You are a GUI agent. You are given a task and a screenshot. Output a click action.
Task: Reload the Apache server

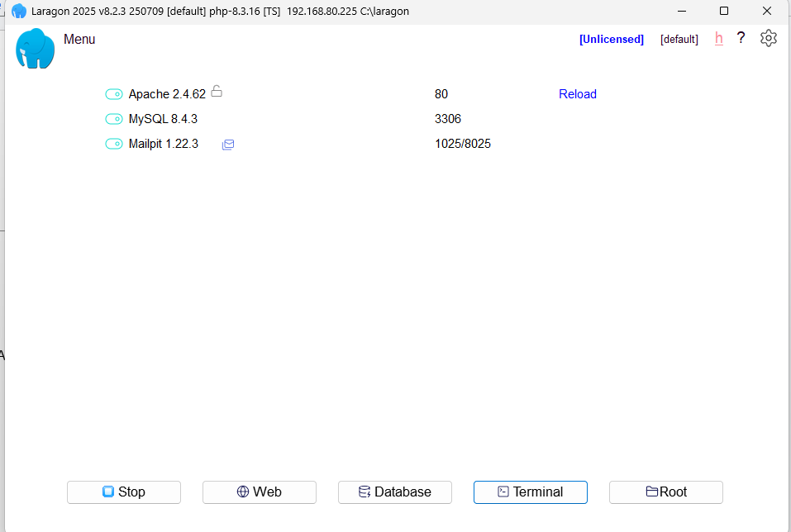(x=577, y=94)
